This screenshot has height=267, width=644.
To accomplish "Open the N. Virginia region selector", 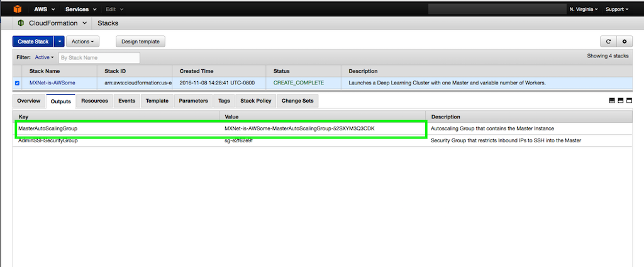I will click(583, 9).
